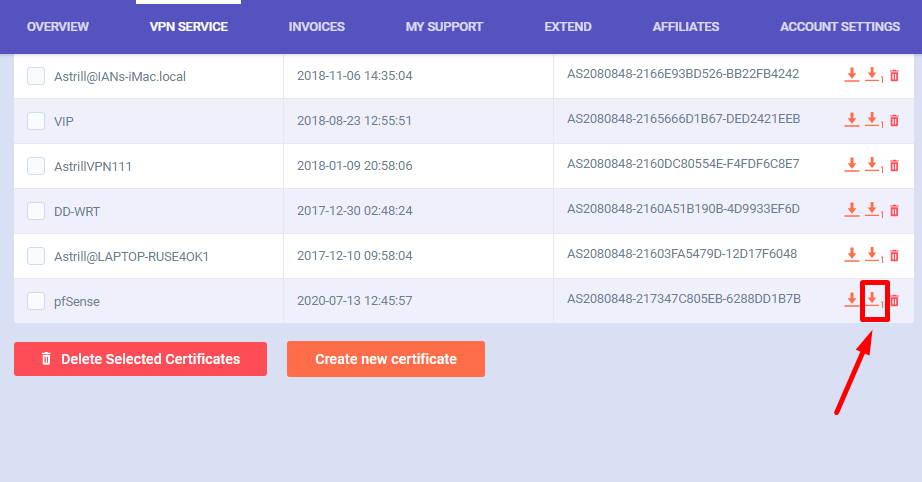Go to the My Support tab

click(x=444, y=26)
